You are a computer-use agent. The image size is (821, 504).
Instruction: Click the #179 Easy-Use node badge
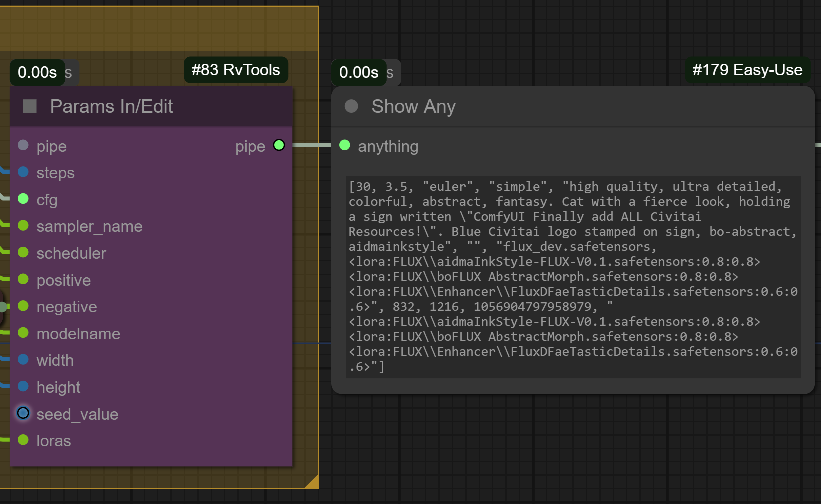pyautogui.click(x=747, y=70)
